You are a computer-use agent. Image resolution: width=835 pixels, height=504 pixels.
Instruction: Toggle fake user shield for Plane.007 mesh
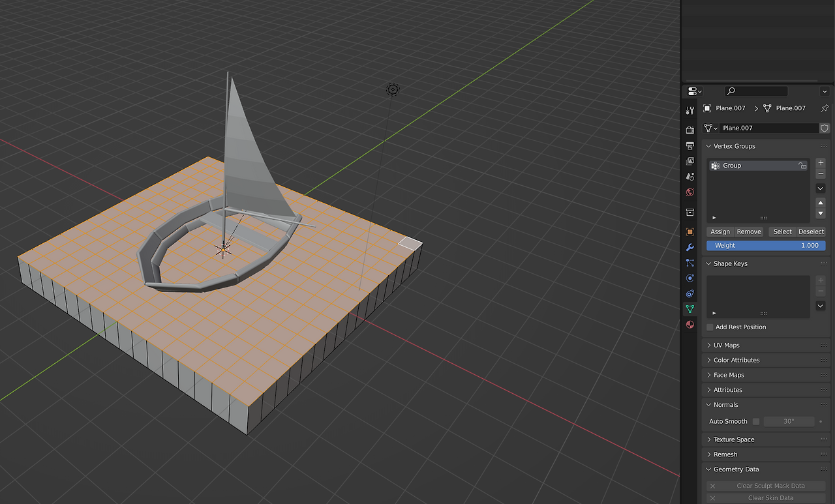point(825,128)
